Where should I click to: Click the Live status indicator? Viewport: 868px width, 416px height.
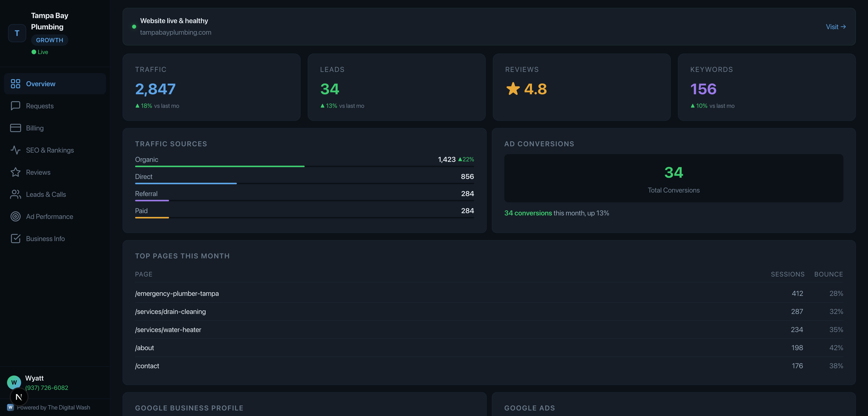tap(40, 52)
